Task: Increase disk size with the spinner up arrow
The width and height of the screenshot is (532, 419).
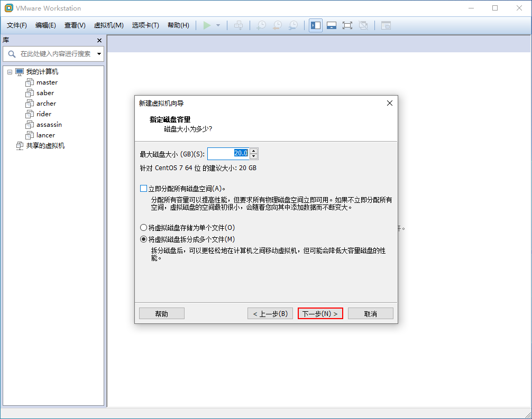Action: tap(254, 151)
